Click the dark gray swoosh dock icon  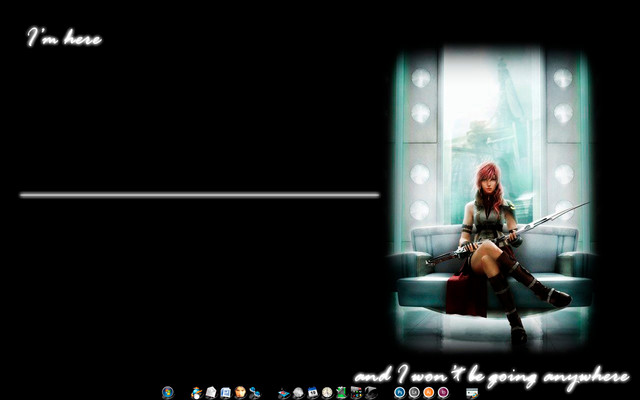tap(371, 393)
